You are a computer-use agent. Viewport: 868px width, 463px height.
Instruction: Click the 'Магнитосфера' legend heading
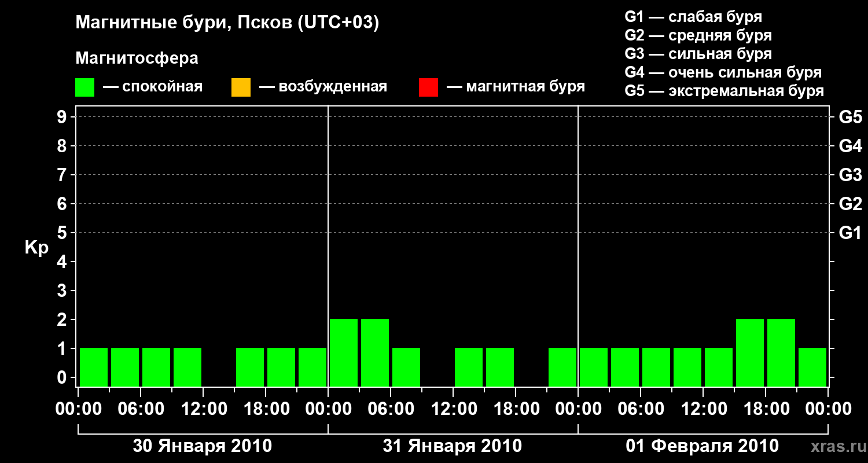click(x=137, y=58)
